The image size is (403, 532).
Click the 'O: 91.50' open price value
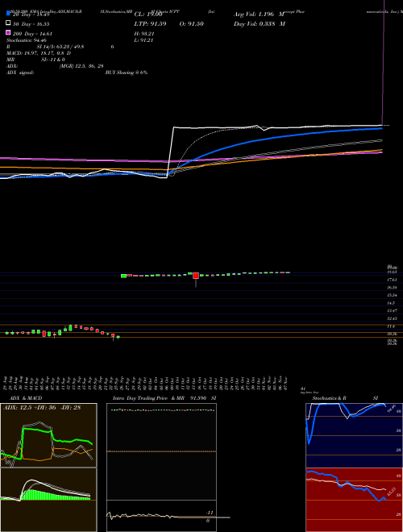[191, 24]
